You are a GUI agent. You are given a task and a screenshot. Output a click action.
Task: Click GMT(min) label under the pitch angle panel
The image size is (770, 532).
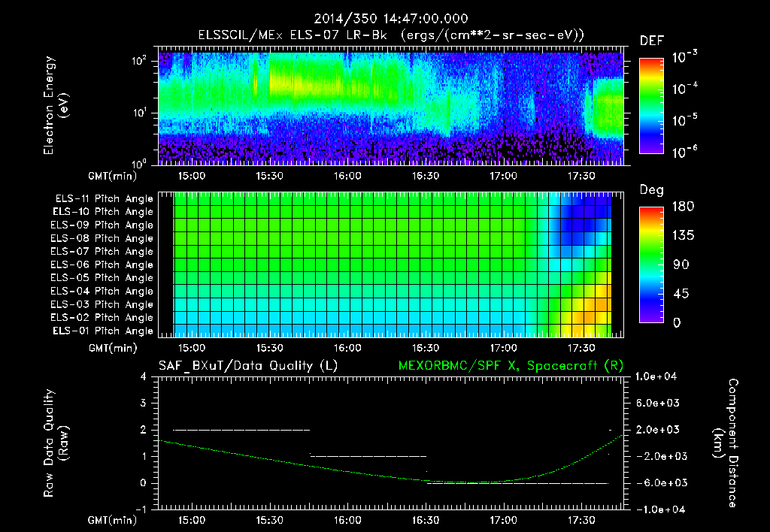113,349
